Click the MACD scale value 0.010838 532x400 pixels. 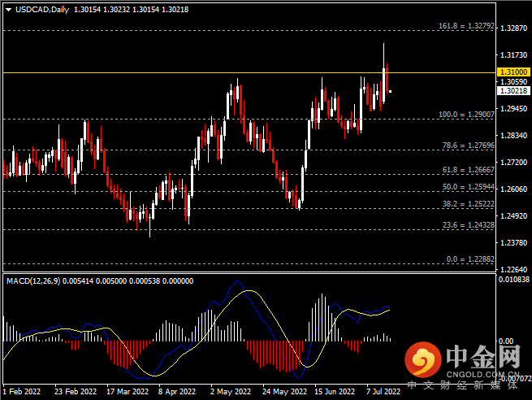[x=514, y=280]
